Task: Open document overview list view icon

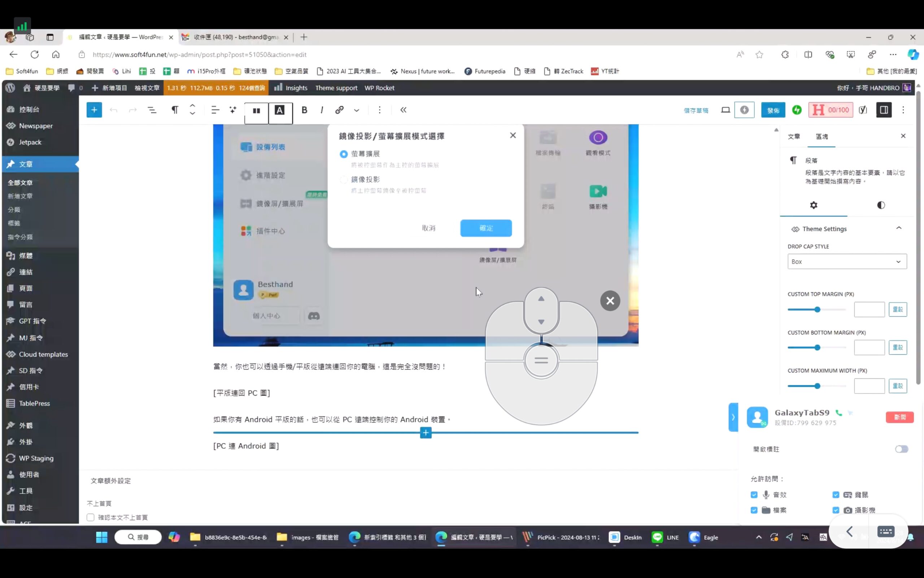Action: 152,110
